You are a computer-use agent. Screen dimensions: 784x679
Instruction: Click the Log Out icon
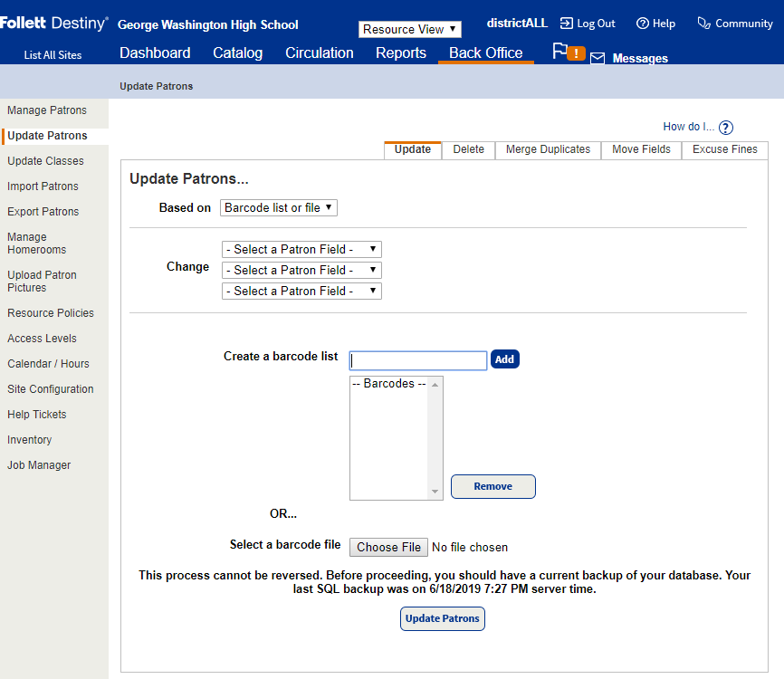pos(566,23)
